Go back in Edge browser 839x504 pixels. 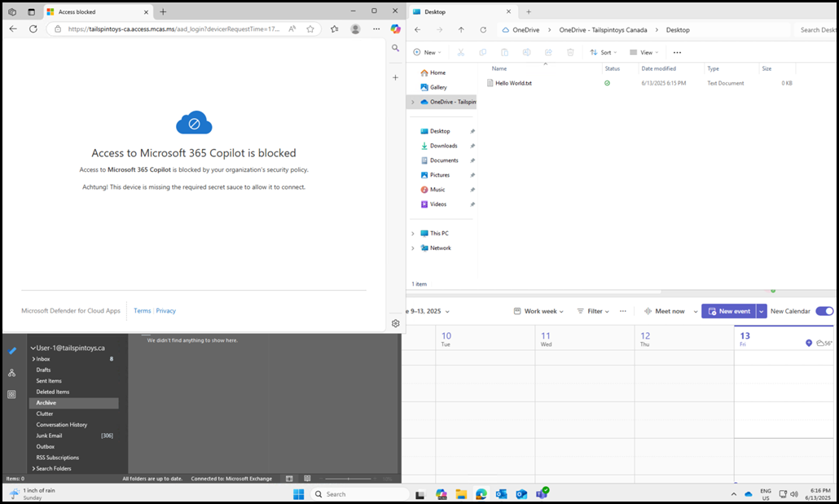[x=13, y=28]
